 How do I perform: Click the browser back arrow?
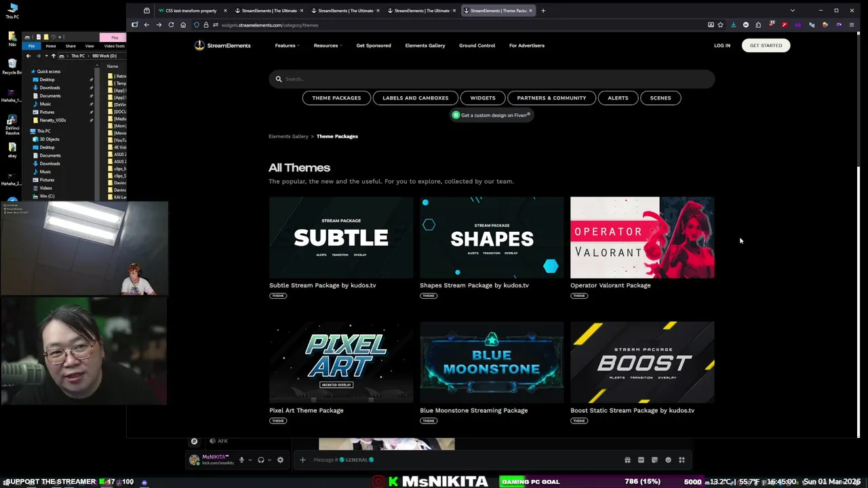point(146,25)
